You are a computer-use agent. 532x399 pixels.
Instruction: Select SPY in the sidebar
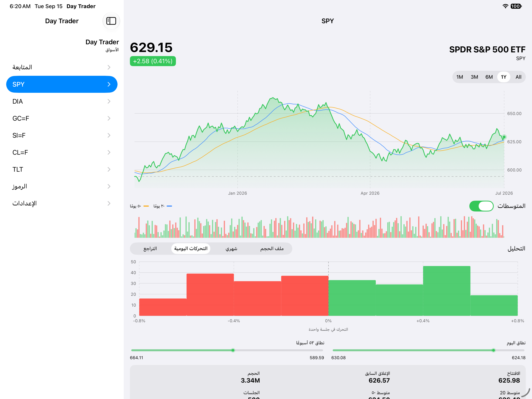point(62,84)
